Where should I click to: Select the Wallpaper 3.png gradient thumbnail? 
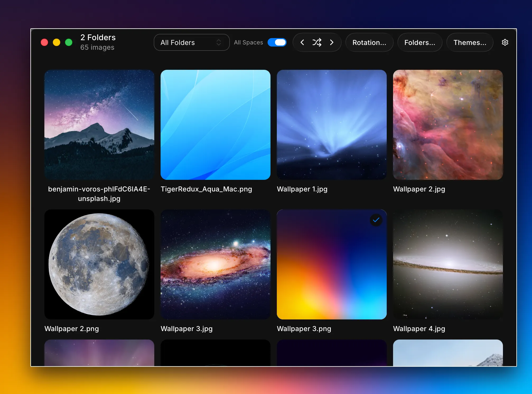pos(332,264)
